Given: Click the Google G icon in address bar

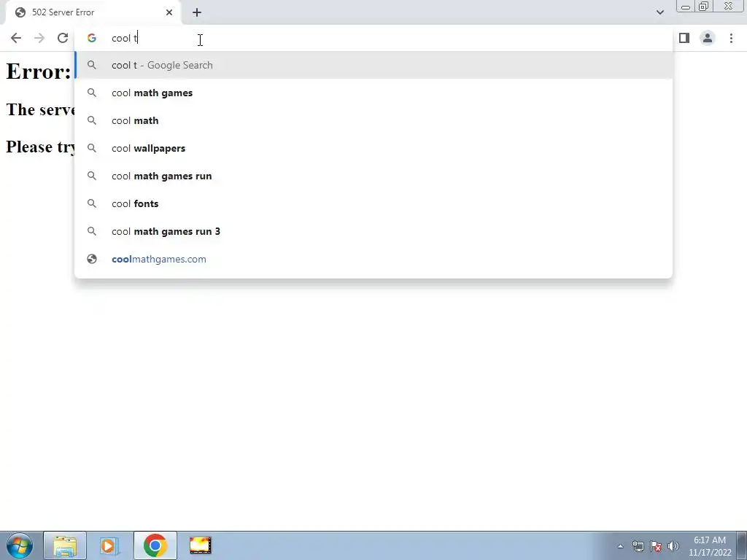Looking at the screenshot, I should point(92,38).
